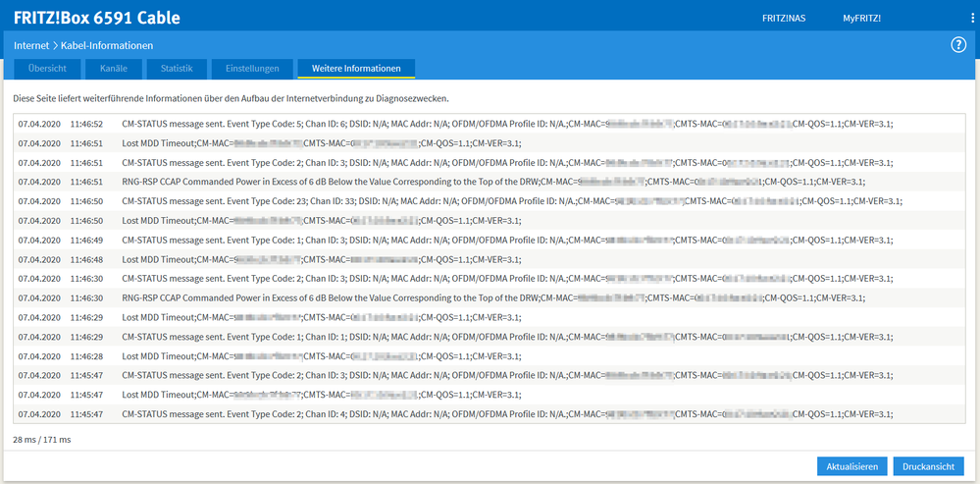Click the Druckansicht button
This screenshot has width=980, height=484.
[929, 466]
